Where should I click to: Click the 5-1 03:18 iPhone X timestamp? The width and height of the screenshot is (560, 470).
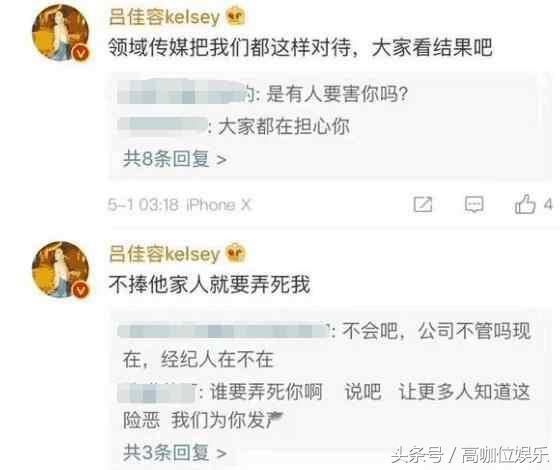(180, 205)
